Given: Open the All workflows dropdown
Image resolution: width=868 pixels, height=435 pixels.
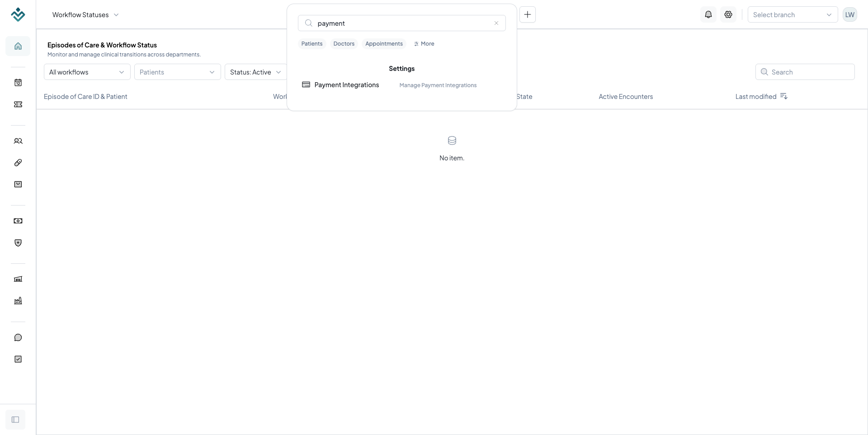Looking at the screenshot, I should pyautogui.click(x=87, y=72).
